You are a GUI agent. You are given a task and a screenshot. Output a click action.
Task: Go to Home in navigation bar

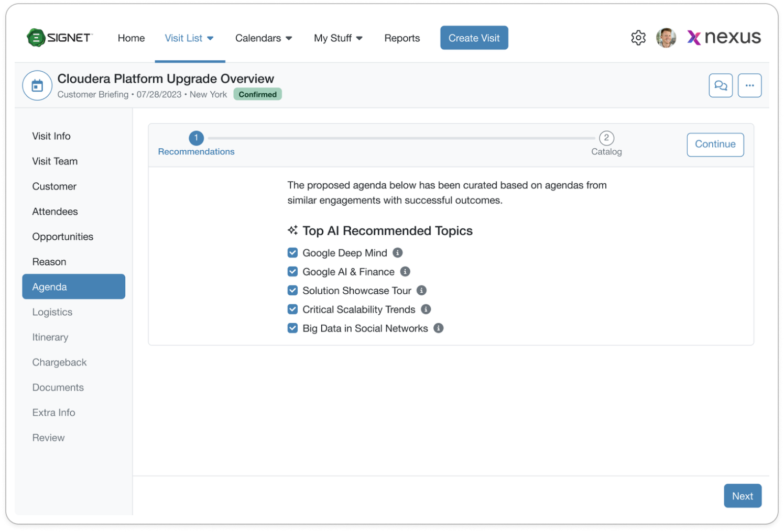pyautogui.click(x=131, y=38)
